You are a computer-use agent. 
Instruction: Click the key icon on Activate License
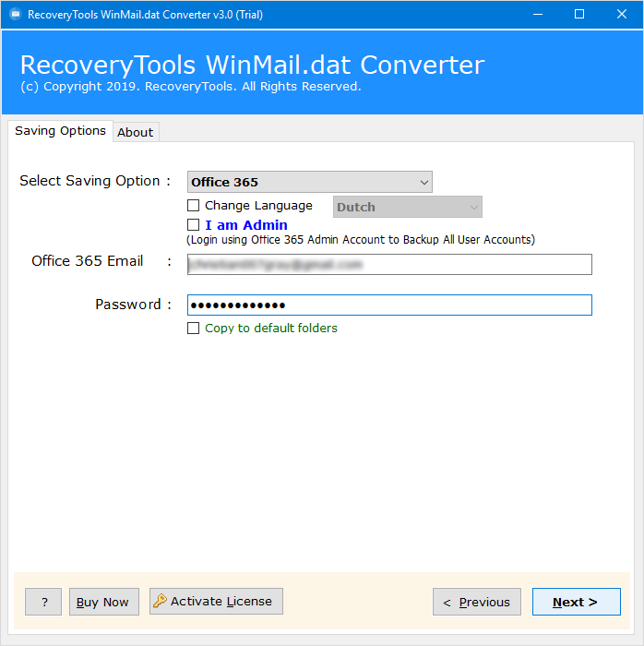[160, 601]
